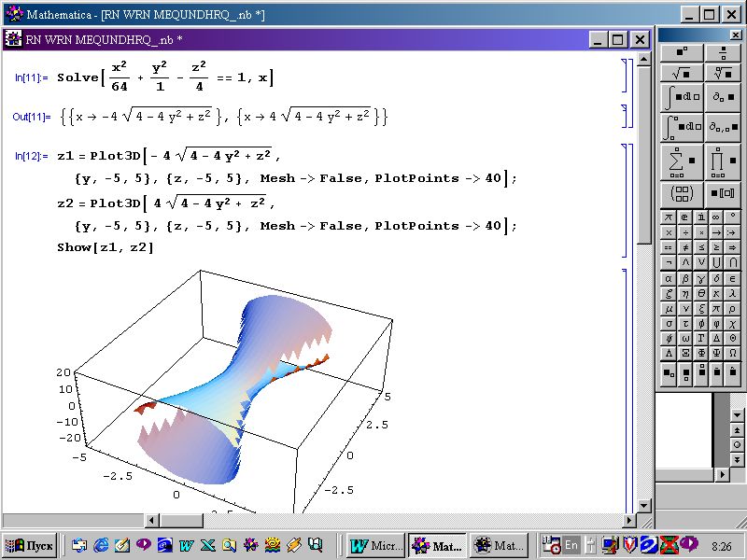Insert greater-than-or-equal symbol
The image size is (747, 560).
tap(716, 247)
